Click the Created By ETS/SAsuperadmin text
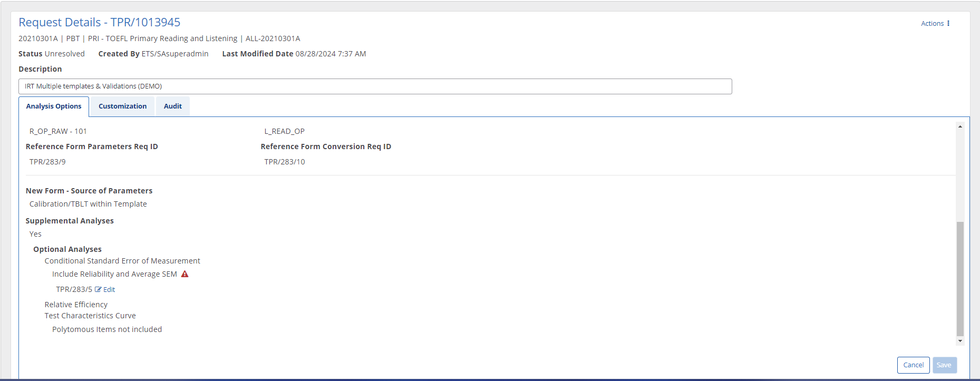980x381 pixels. pos(153,54)
